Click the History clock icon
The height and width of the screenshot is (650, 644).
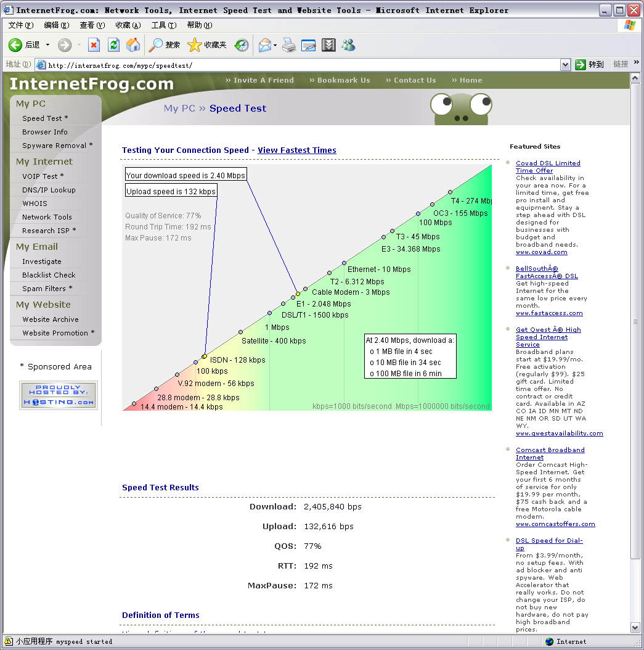click(242, 45)
